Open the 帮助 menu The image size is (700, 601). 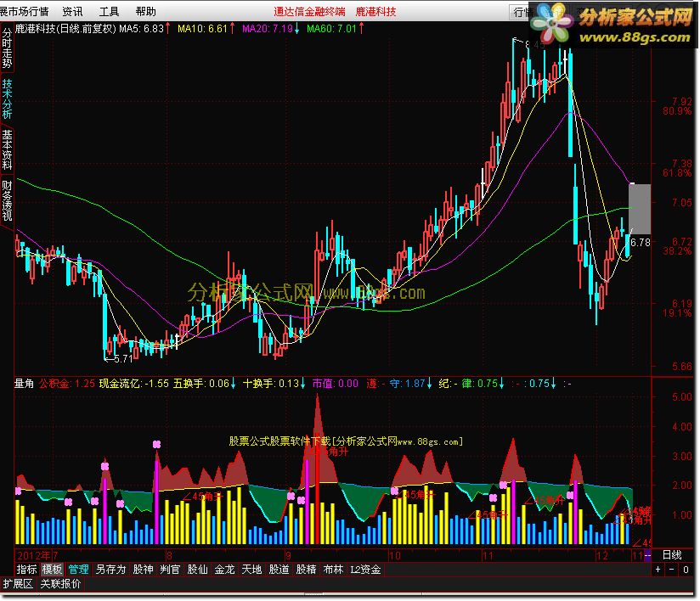pos(145,11)
